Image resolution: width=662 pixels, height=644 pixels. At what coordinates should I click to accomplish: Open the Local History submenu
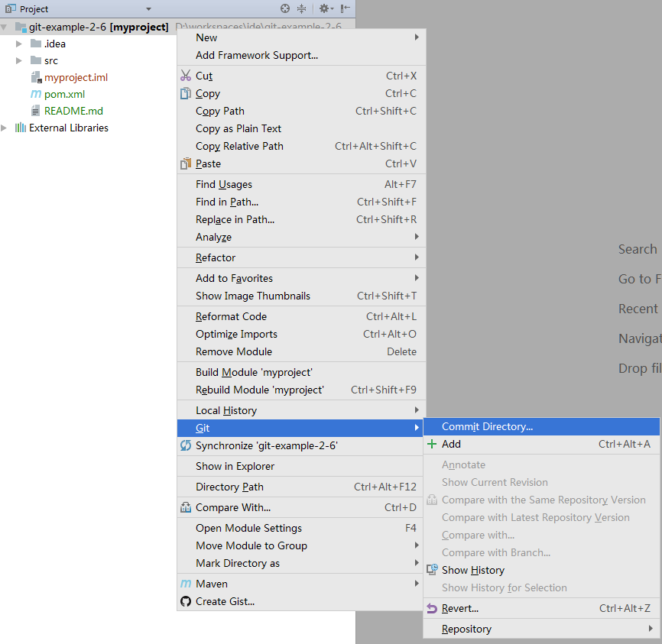click(x=301, y=410)
